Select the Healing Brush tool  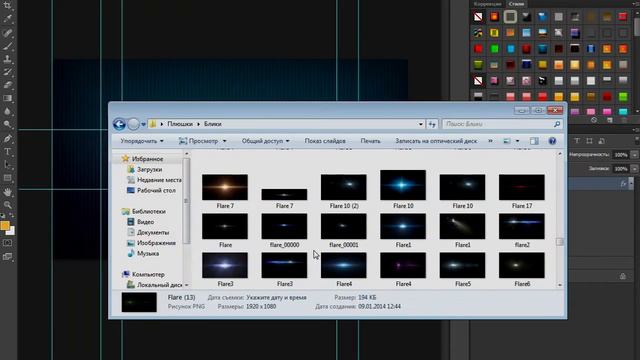pos(7,32)
